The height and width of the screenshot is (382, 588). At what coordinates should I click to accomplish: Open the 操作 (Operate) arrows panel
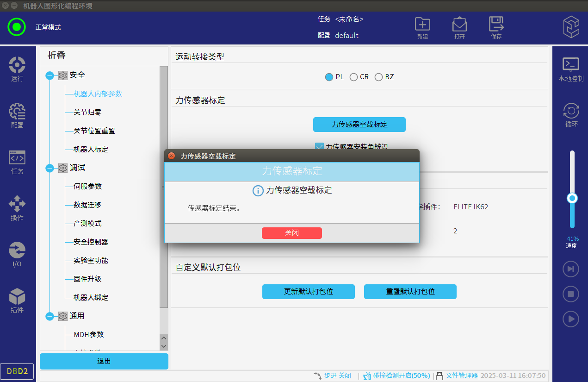[17, 207]
